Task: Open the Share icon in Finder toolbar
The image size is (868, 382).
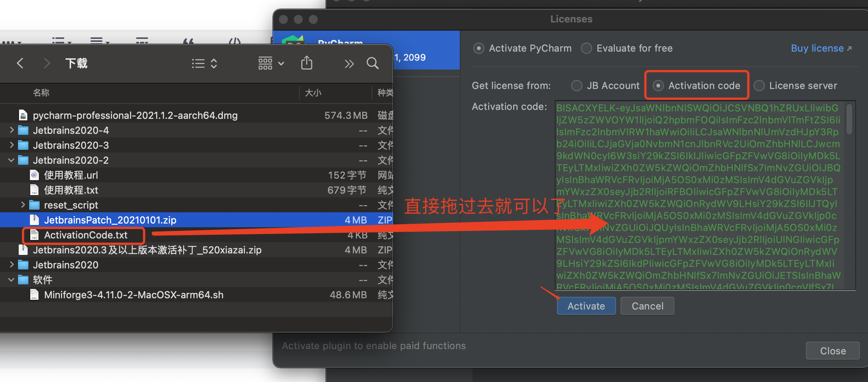Action: 307,63
